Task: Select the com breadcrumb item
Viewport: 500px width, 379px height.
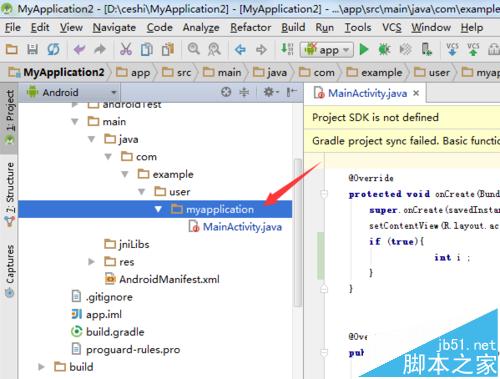Action: point(317,72)
